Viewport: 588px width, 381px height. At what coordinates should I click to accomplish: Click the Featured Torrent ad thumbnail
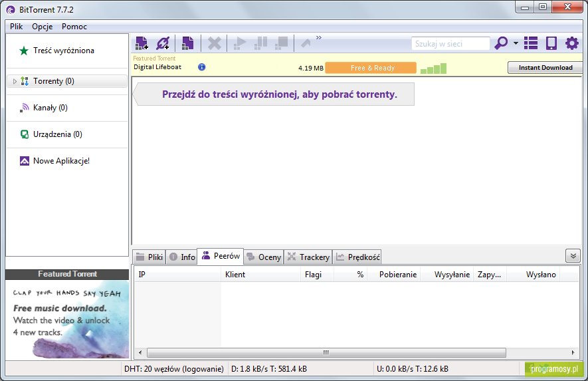(67, 319)
